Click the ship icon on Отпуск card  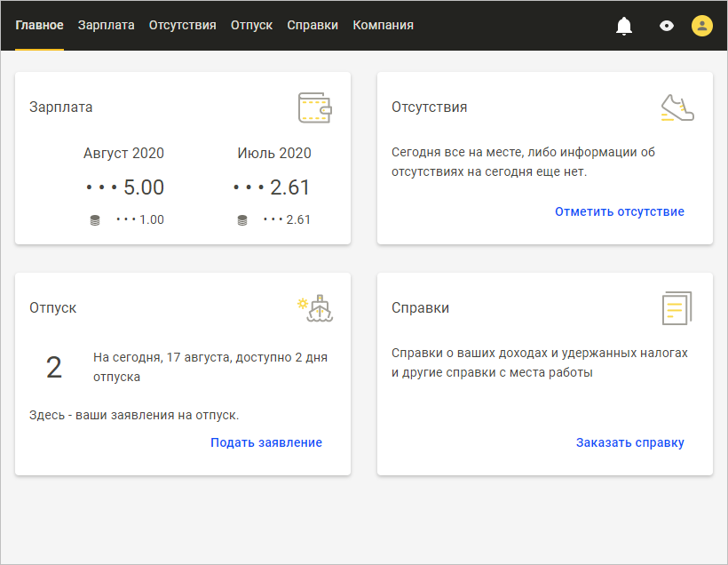[x=315, y=308]
